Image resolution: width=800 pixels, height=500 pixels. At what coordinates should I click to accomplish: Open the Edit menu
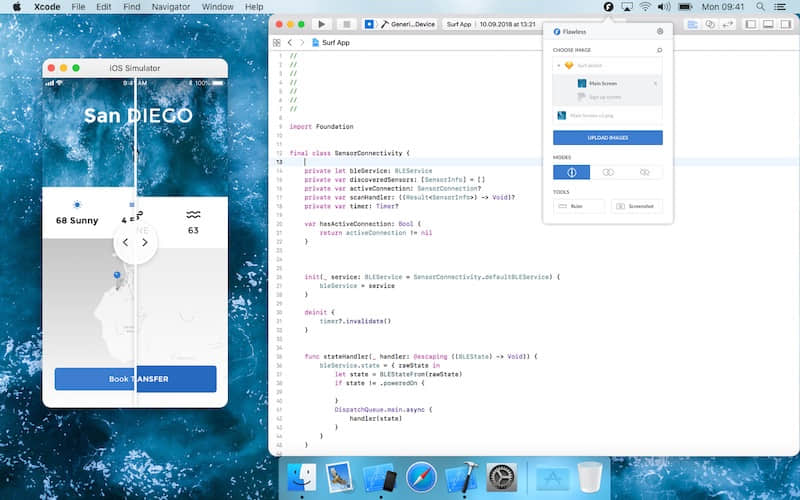(x=104, y=7)
